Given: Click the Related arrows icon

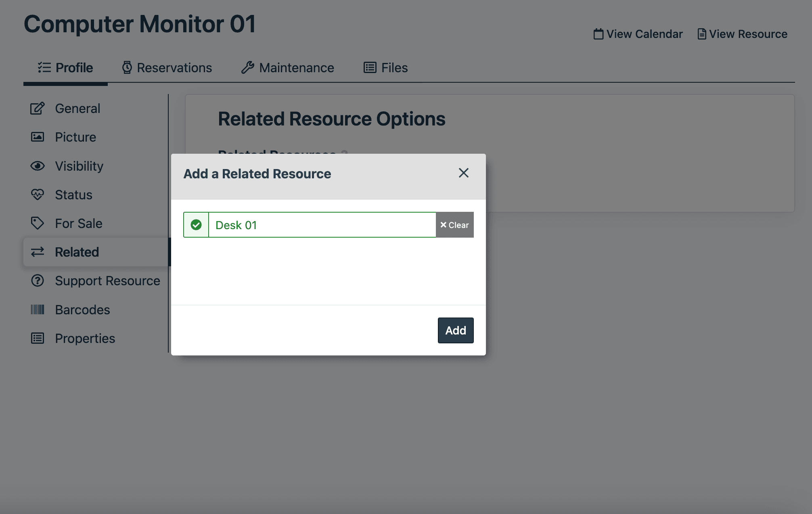Looking at the screenshot, I should [x=37, y=252].
